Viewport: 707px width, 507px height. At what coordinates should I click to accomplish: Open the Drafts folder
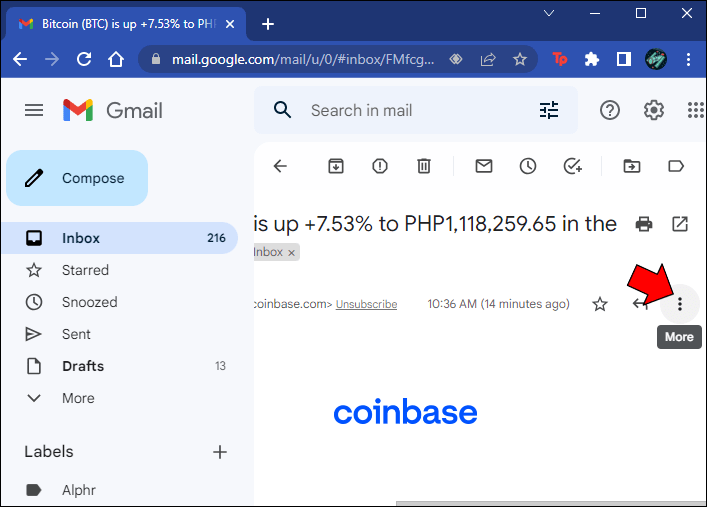(x=120, y=366)
